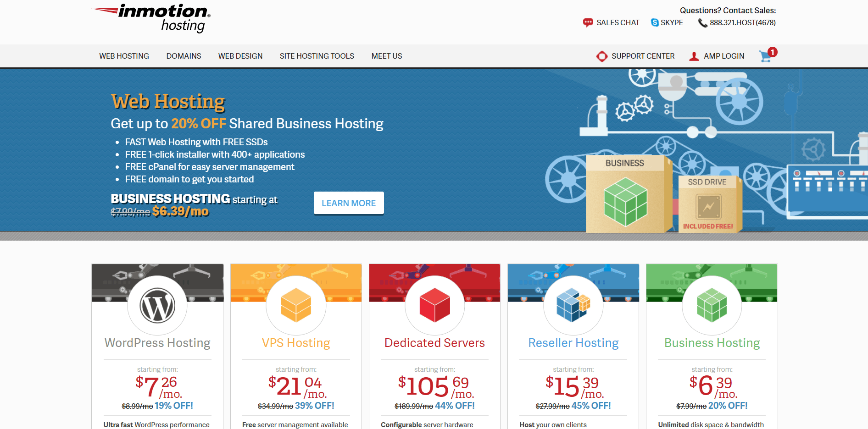Click the 888.321.HOST(4678) phone number
Image resolution: width=868 pixels, height=429 pixels.
(x=743, y=22)
